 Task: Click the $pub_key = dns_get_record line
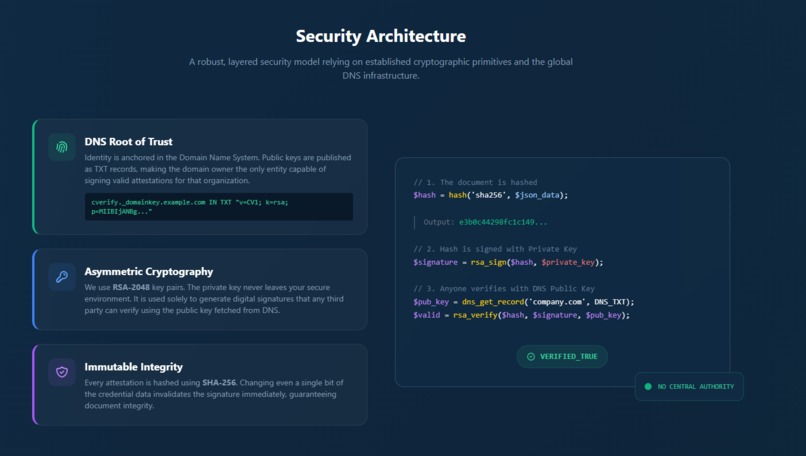tap(524, 302)
